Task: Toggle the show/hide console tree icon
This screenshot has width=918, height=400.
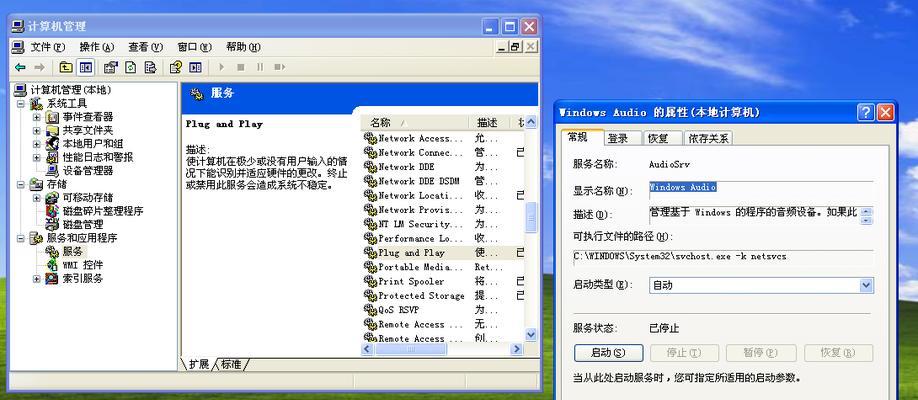Action: point(85,67)
